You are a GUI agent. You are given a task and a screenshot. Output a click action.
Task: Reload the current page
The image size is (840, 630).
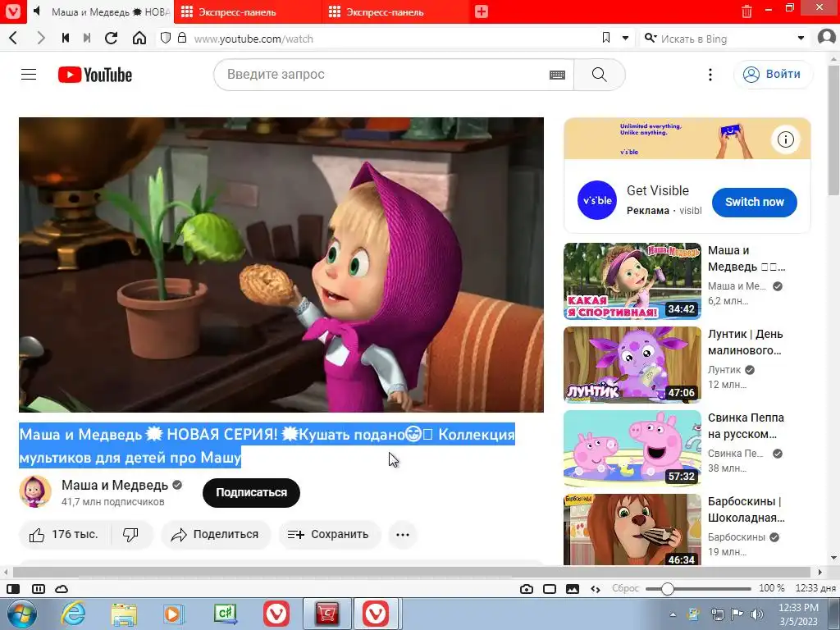[111, 38]
